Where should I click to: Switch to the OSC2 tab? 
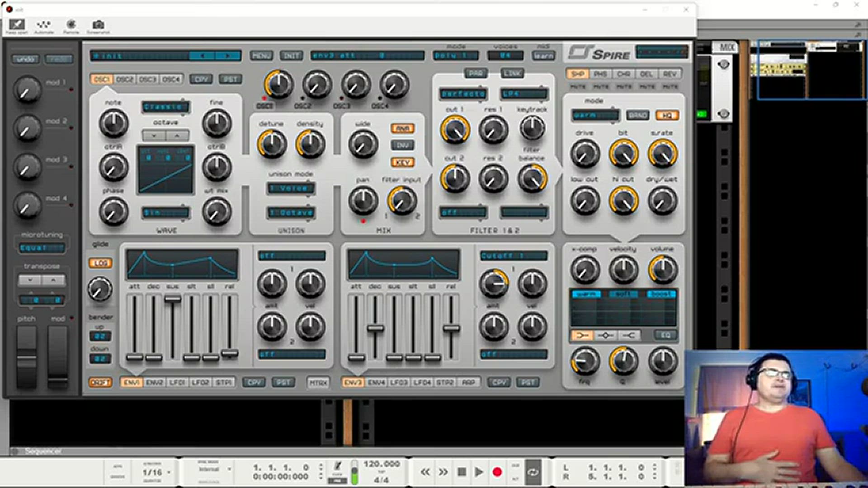click(125, 79)
